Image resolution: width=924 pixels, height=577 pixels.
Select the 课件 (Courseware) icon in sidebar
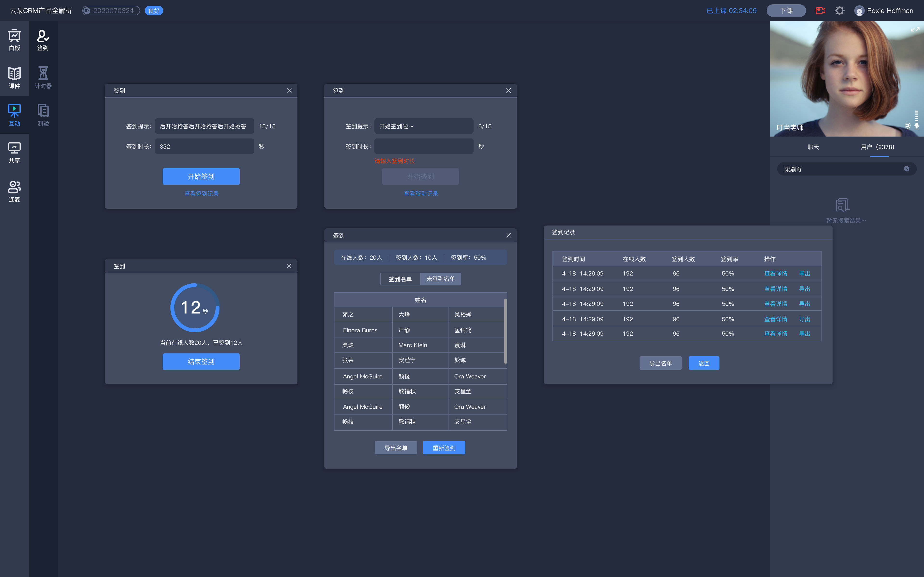coord(15,76)
